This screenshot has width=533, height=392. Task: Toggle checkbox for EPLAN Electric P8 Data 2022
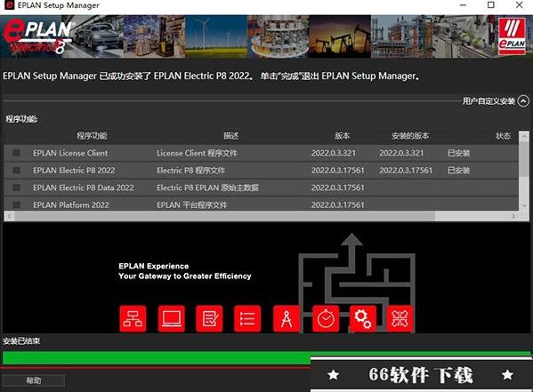click(16, 188)
